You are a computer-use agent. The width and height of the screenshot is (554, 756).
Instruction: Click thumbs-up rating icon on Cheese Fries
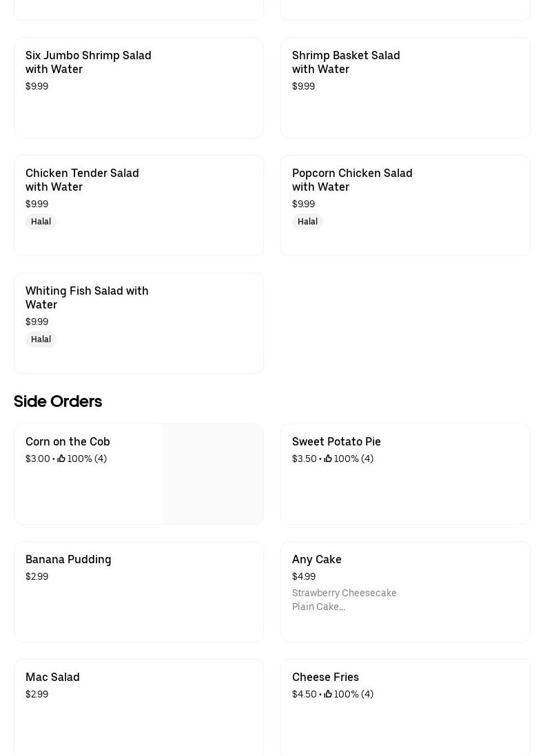pos(328,694)
